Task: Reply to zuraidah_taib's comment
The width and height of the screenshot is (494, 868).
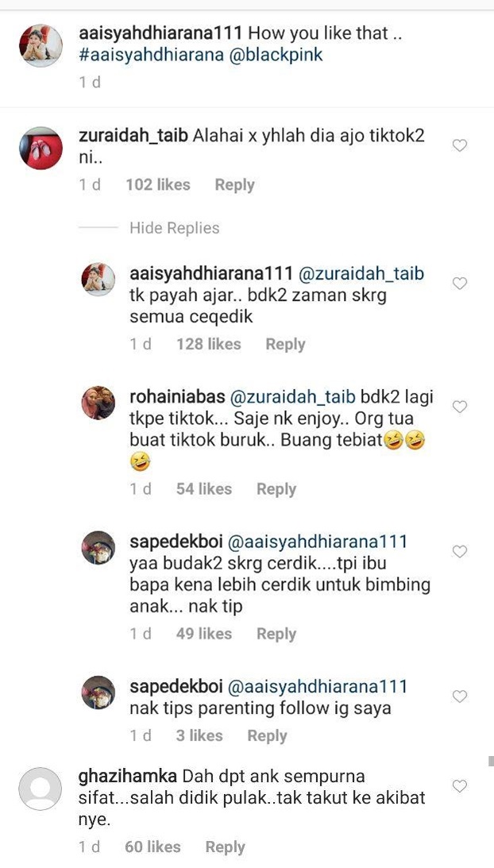Action: coord(235,185)
